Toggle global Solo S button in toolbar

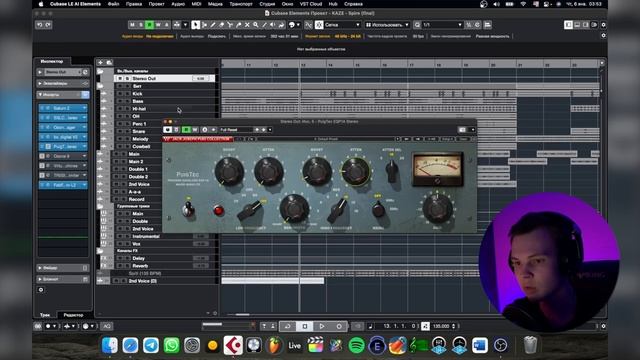[141, 25]
